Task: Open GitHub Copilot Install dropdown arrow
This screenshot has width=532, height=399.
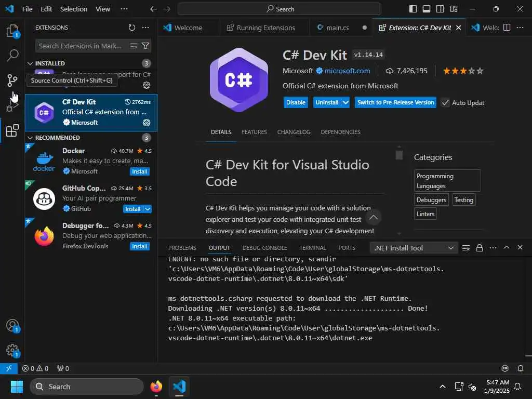Action: [x=148, y=209]
